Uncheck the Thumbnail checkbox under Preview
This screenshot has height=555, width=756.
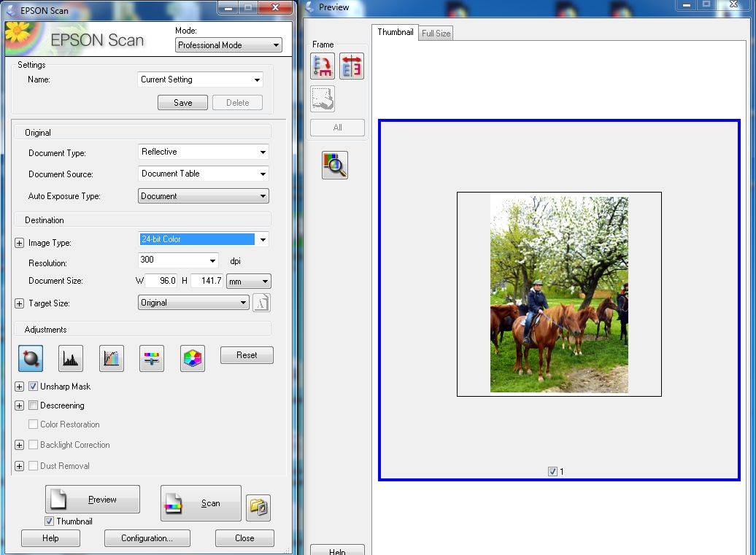[49, 521]
